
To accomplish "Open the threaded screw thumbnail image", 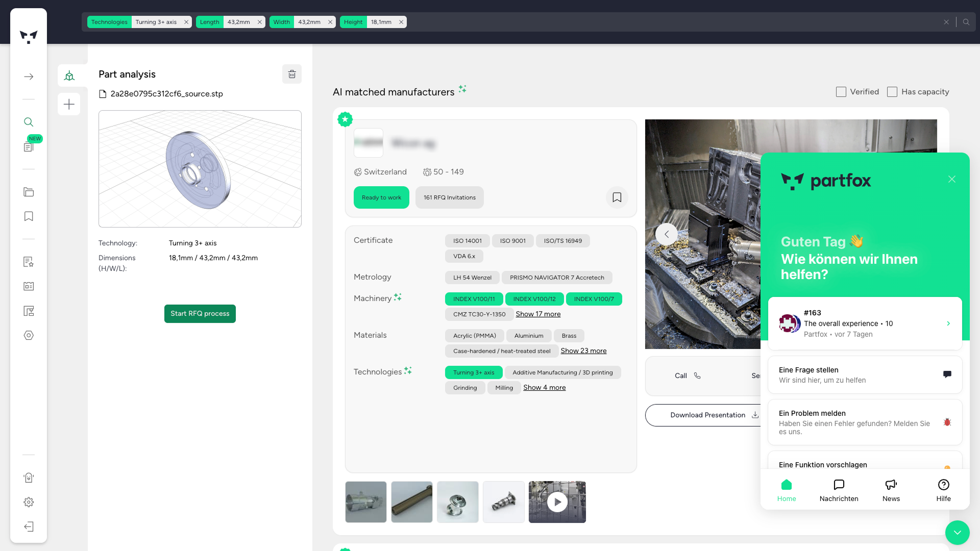I will coord(504,502).
